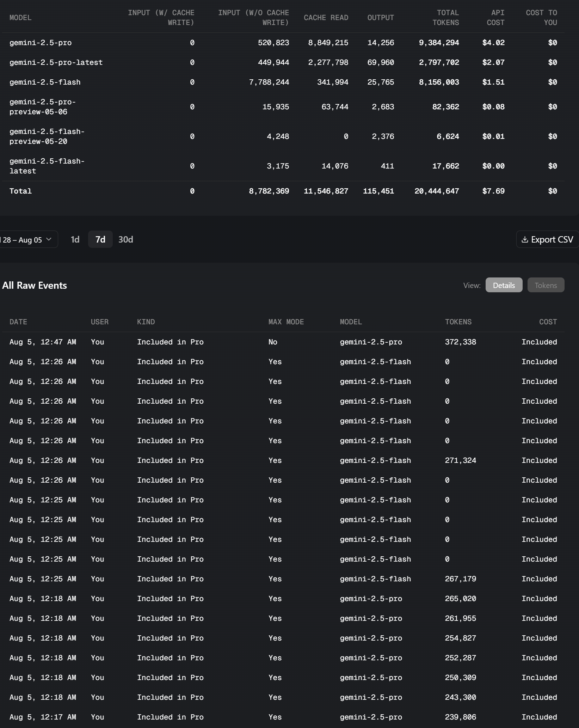Click the 243,300 tokens event value

click(x=461, y=697)
